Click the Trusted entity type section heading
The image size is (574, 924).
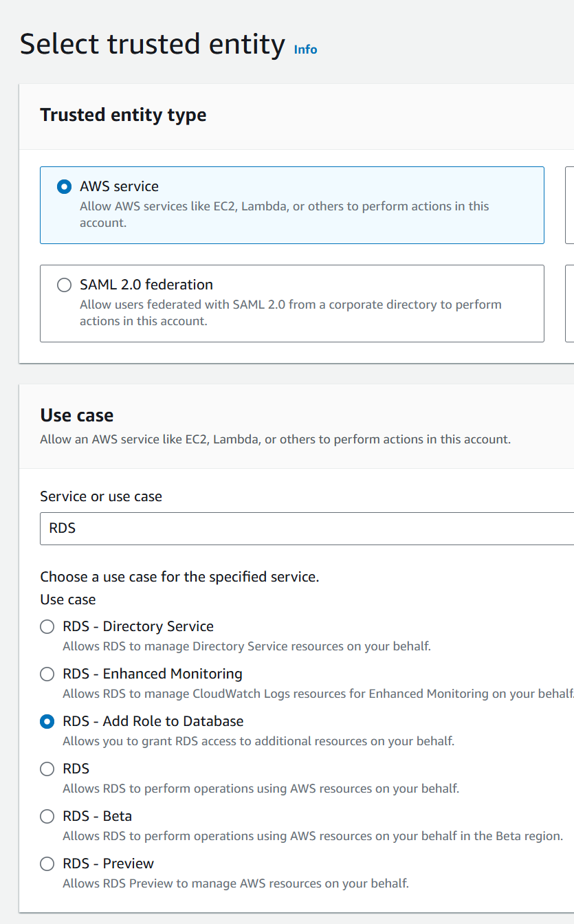tap(123, 115)
